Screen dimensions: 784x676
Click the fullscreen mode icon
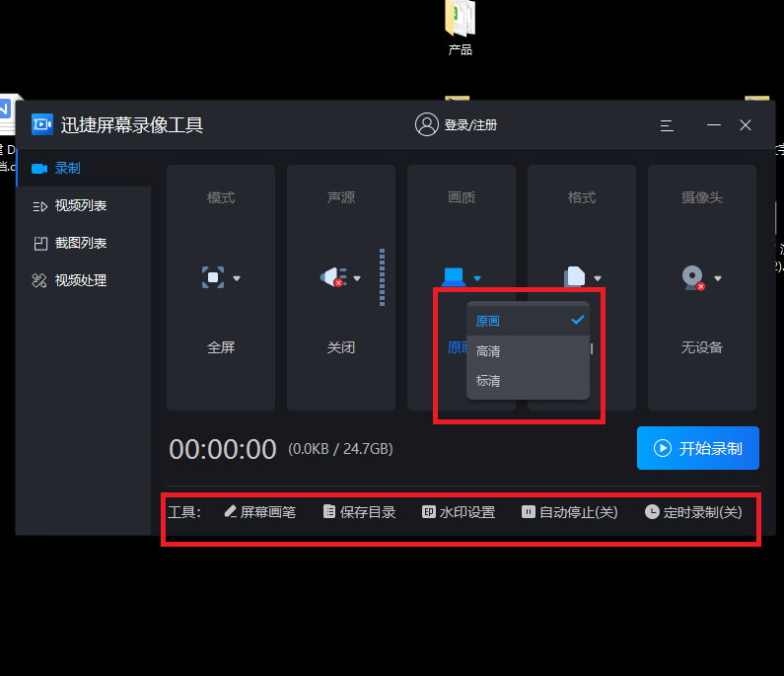click(213, 277)
